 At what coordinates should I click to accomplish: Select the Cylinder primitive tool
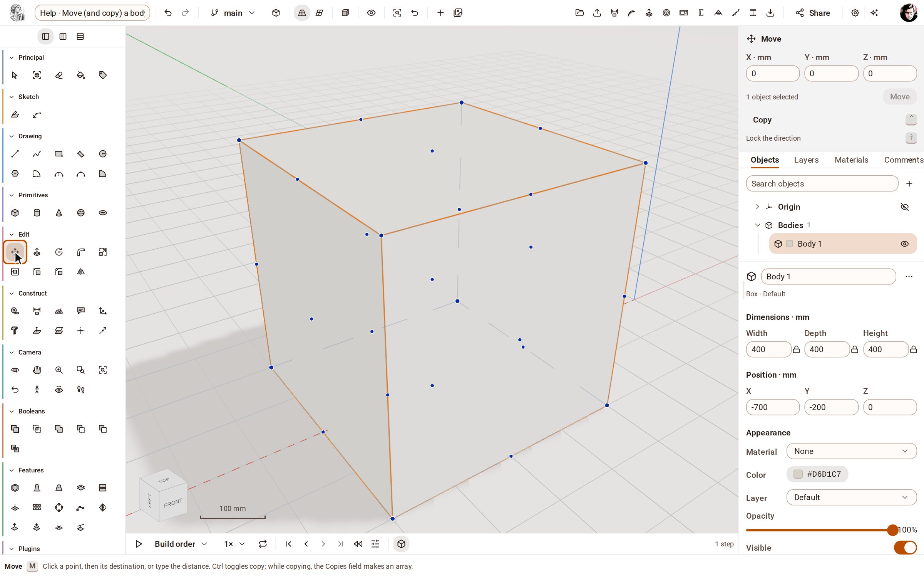pyautogui.click(x=37, y=213)
